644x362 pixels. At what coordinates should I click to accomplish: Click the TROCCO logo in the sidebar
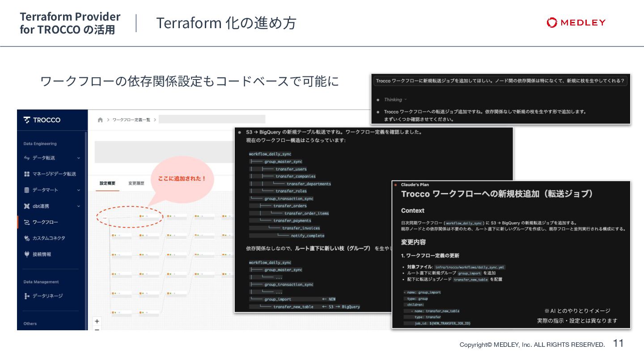[42, 120]
